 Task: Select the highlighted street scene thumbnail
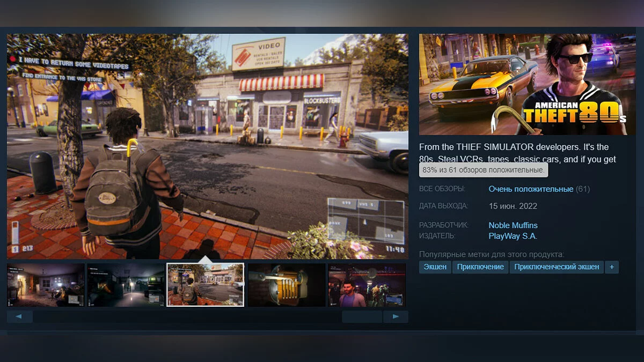[x=206, y=285]
